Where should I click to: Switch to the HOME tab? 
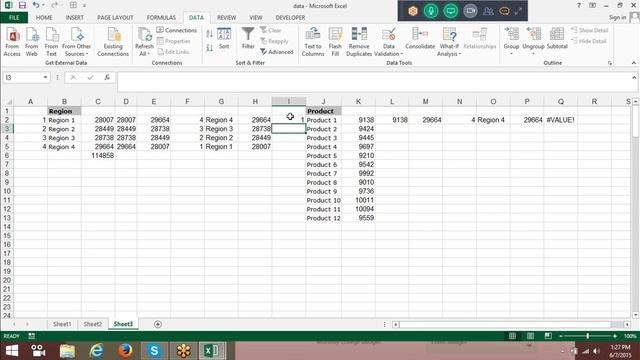(44, 18)
